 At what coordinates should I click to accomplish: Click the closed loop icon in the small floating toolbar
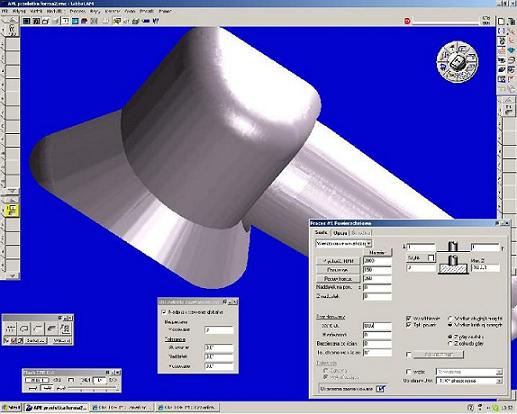tap(24, 329)
